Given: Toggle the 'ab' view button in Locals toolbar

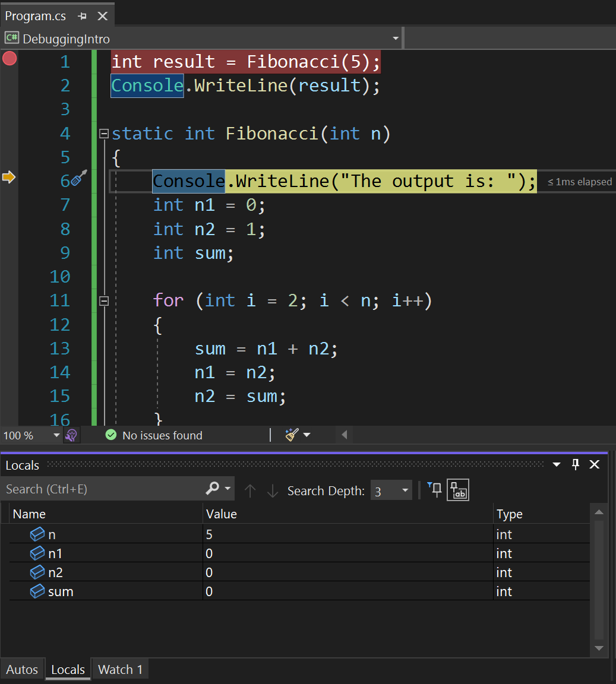Looking at the screenshot, I should point(458,490).
